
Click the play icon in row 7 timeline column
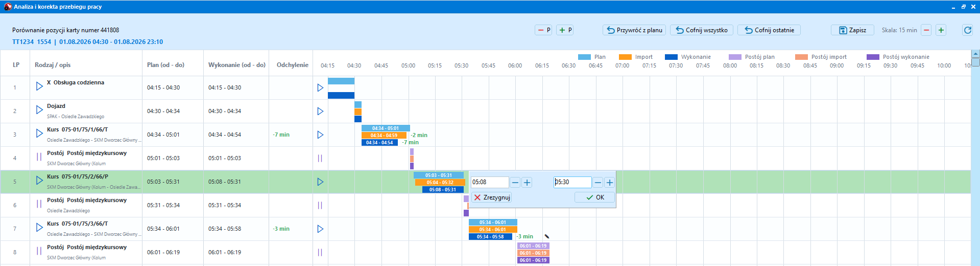point(320,229)
